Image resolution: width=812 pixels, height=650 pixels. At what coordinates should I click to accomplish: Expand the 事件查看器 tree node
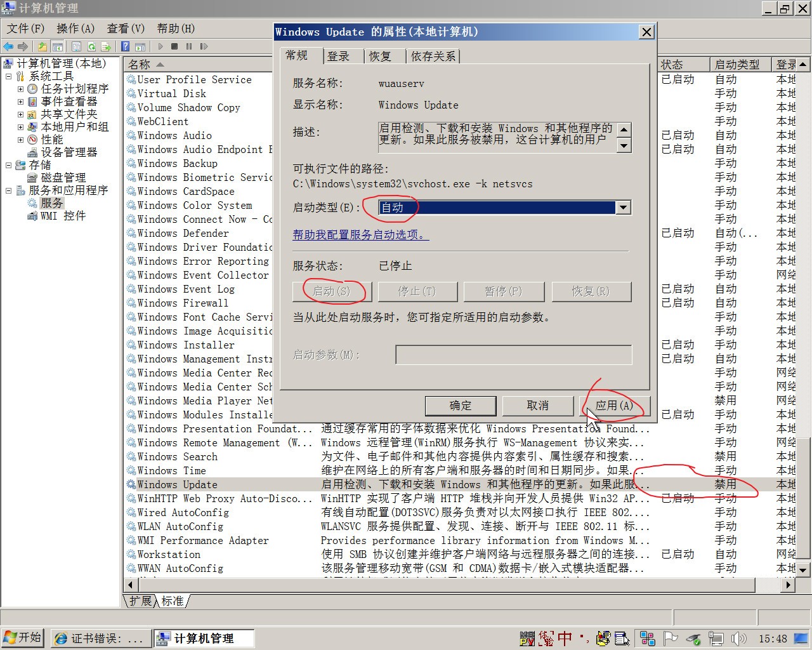[x=20, y=102]
